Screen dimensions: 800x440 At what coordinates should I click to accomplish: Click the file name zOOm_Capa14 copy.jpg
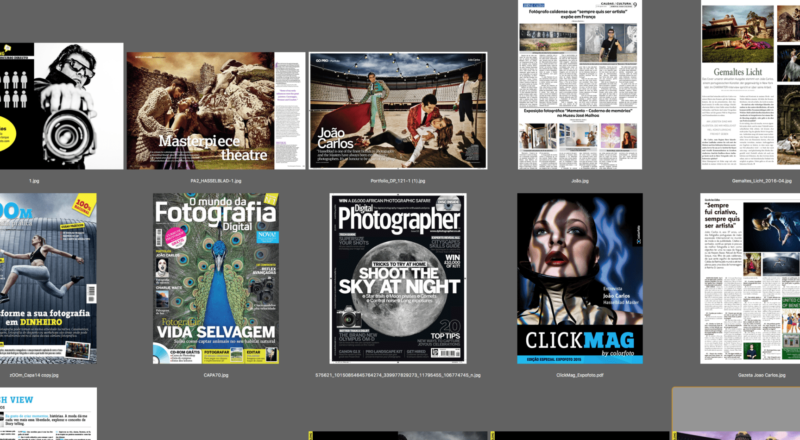(34, 375)
